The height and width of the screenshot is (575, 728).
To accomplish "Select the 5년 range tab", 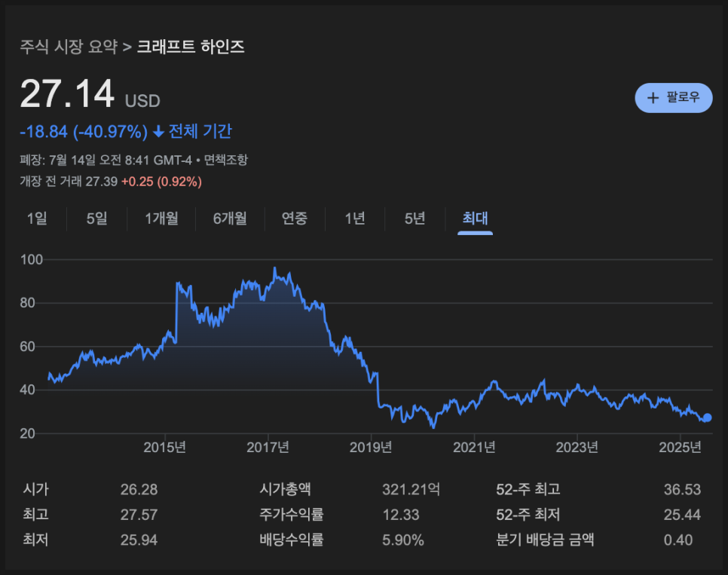I will coord(414,219).
